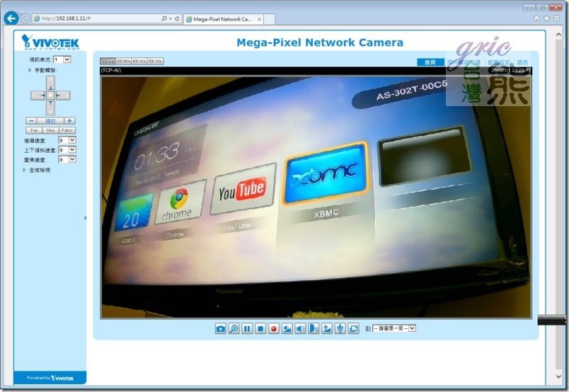Open the video stream dropdown
This screenshot has width=569, height=392.
click(62, 59)
